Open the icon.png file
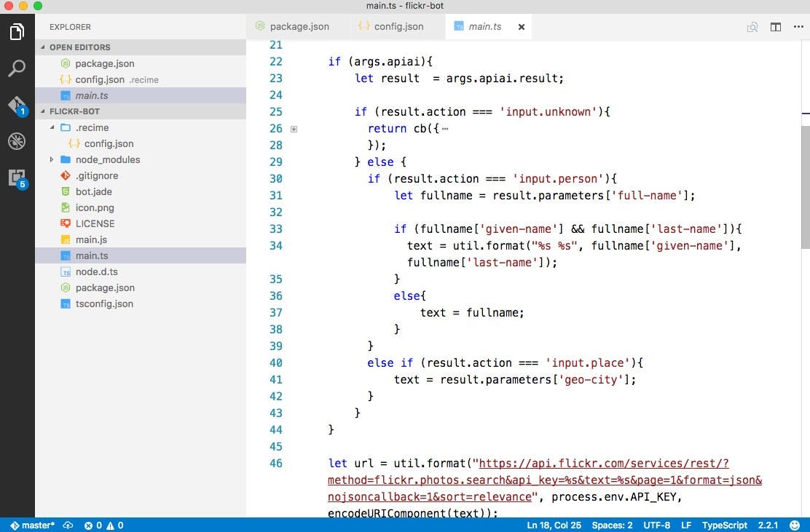Screen dimensions: 810x532 [x=141, y=207]
